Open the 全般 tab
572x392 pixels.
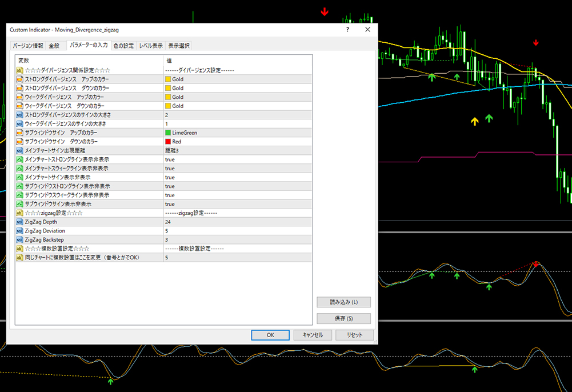pyautogui.click(x=54, y=46)
